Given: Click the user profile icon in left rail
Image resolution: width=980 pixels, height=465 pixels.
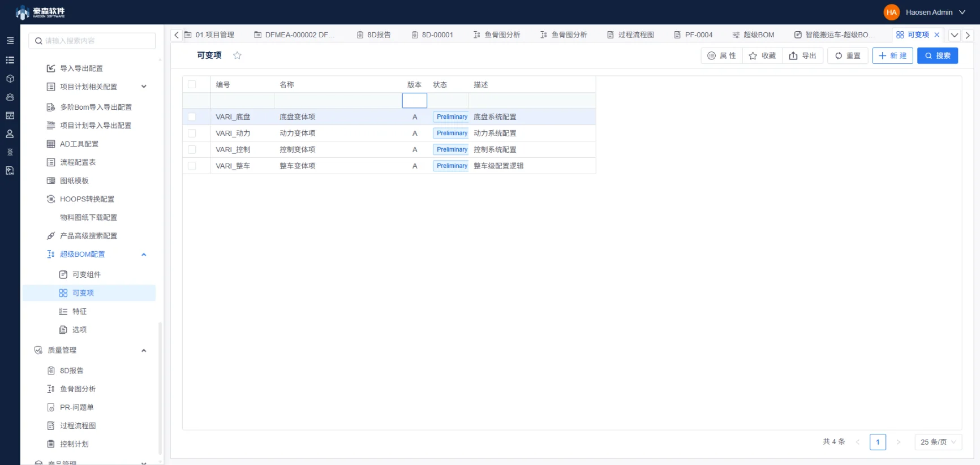Looking at the screenshot, I should click(10, 134).
